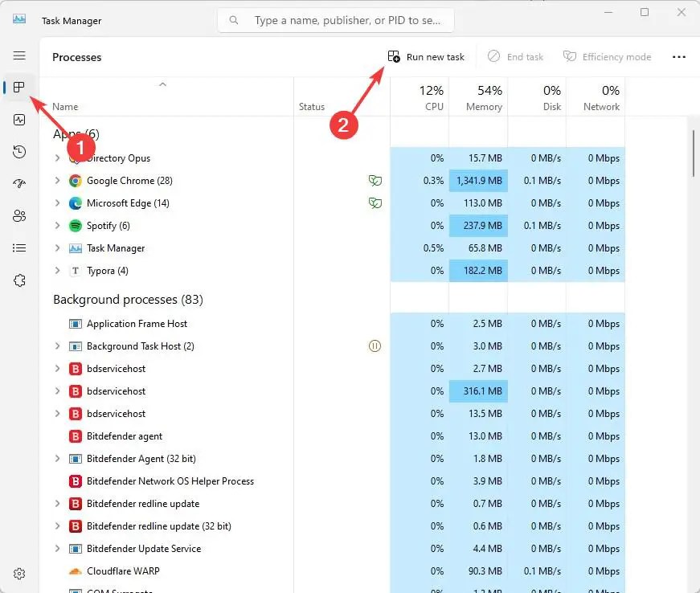The image size is (700, 593).
Task: Open the Services view
Action: pos(18,280)
